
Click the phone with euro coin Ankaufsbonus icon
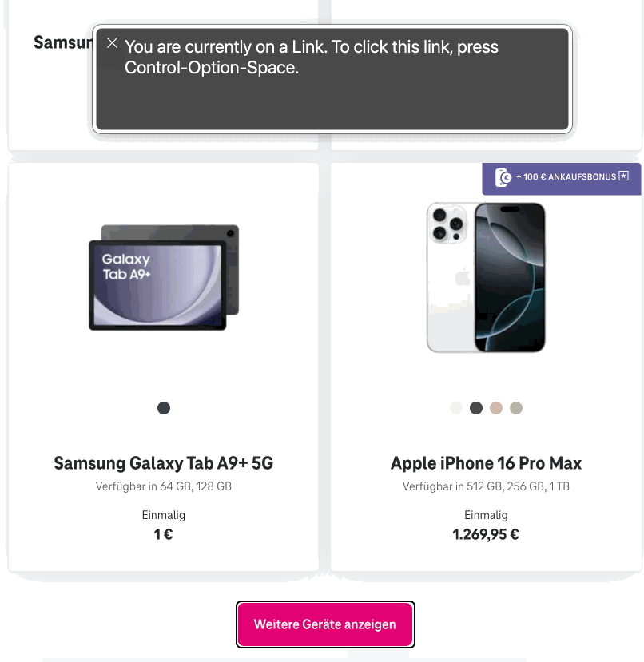coord(503,179)
